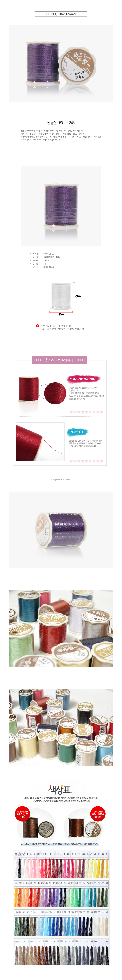Click the GG20R 246 color number spec
This screenshot has height=980, width=122.
(x=48, y=267)
